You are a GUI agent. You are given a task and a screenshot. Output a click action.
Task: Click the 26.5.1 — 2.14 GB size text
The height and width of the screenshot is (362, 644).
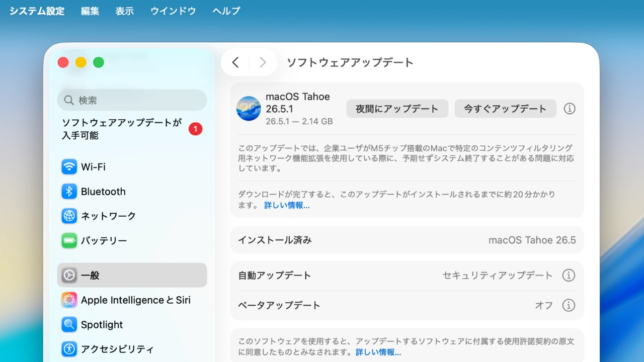[299, 122]
